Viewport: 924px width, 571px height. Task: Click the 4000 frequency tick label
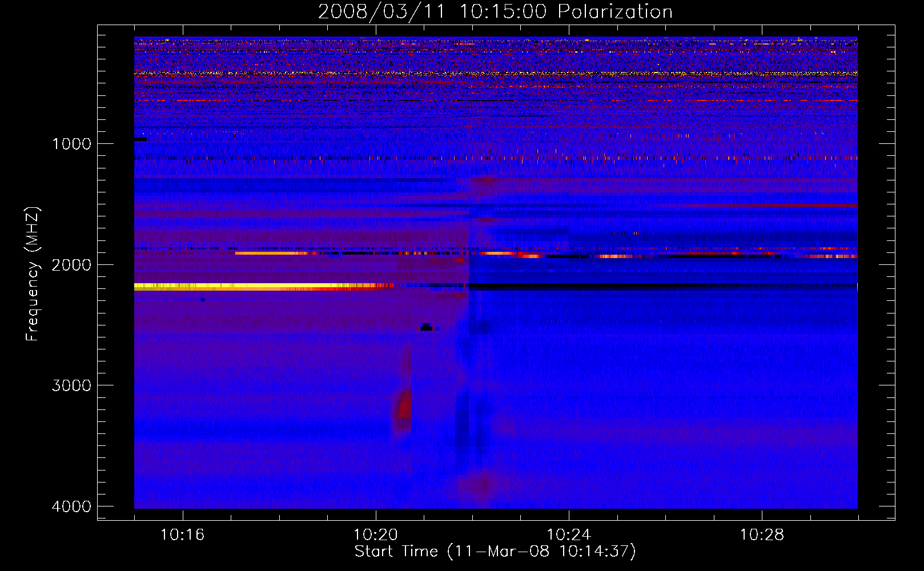[x=71, y=506]
